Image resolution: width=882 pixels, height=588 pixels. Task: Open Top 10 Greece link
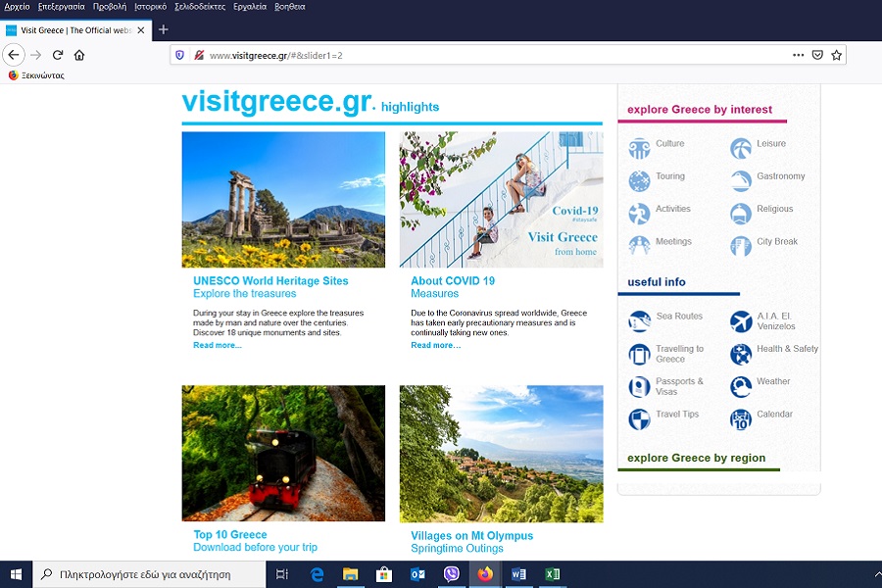(x=230, y=534)
